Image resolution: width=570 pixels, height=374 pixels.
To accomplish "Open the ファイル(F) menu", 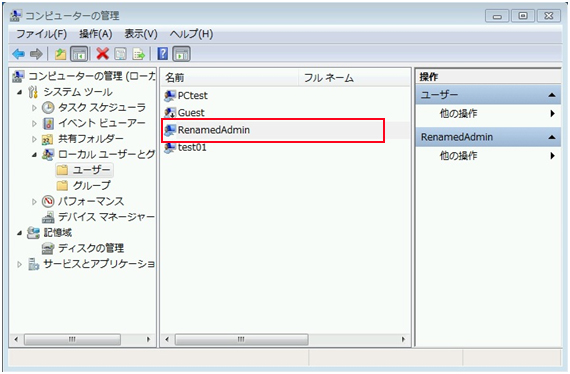I will pyautogui.click(x=42, y=34).
